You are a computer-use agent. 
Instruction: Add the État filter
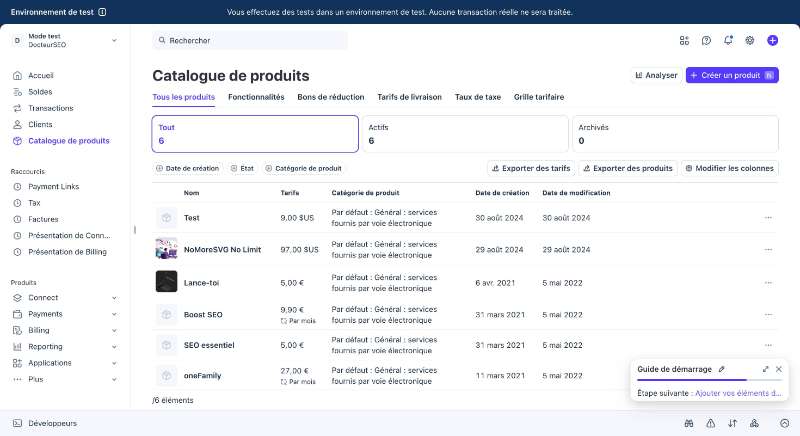click(x=242, y=168)
